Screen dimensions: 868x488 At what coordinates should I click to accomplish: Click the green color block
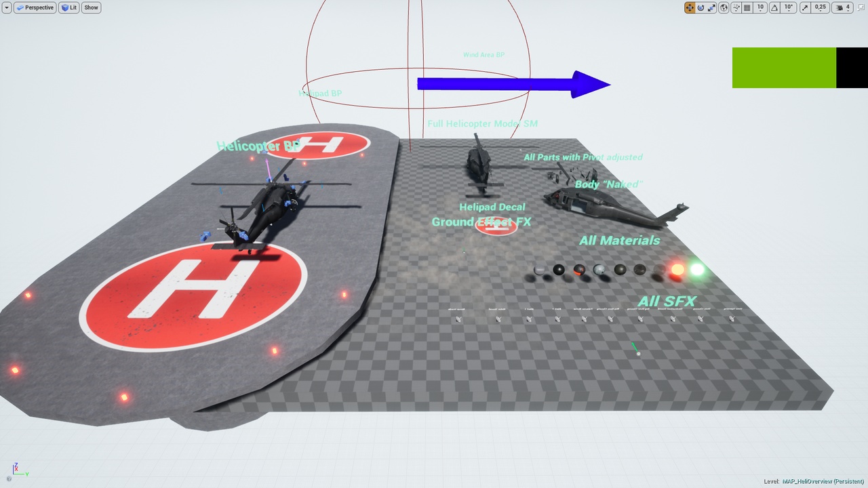tap(783, 68)
